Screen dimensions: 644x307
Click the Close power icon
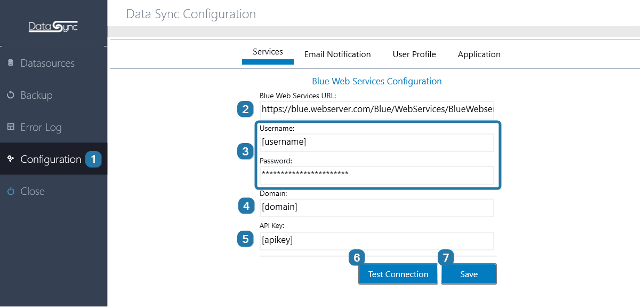point(11,191)
